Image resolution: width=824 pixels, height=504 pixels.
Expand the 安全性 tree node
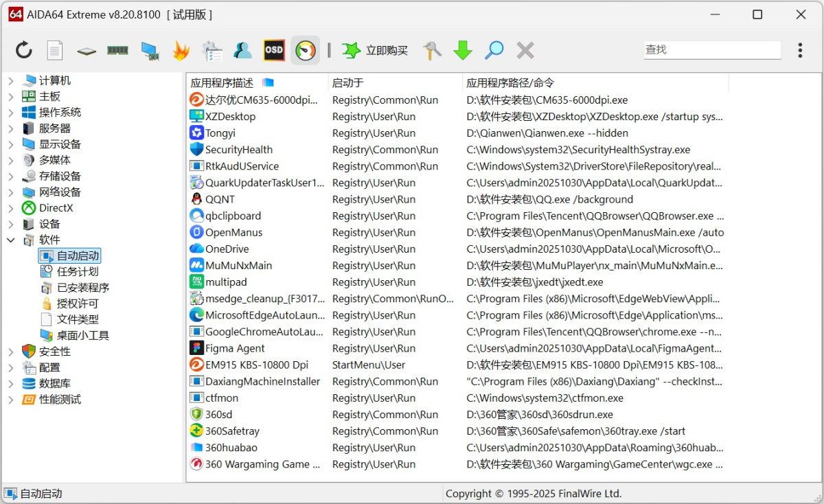tap(11, 352)
